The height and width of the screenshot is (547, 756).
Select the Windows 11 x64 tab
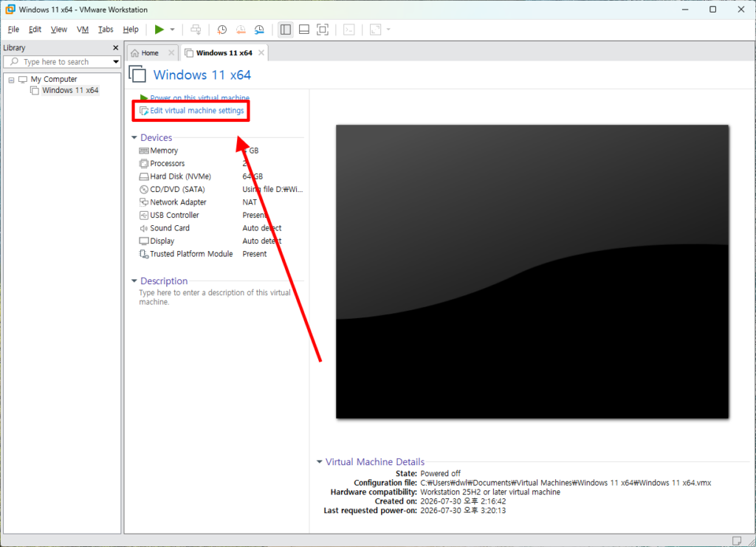point(224,53)
